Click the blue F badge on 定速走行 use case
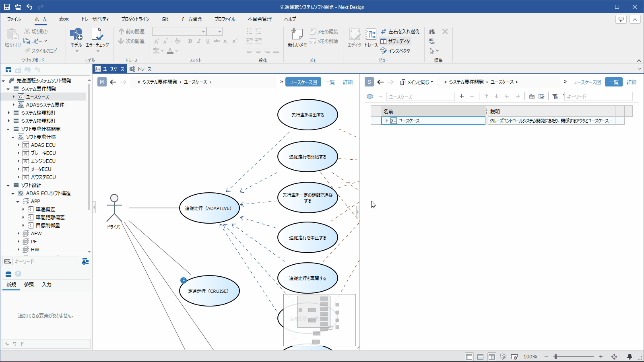Screen dimensions: 644x362 (184, 280)
